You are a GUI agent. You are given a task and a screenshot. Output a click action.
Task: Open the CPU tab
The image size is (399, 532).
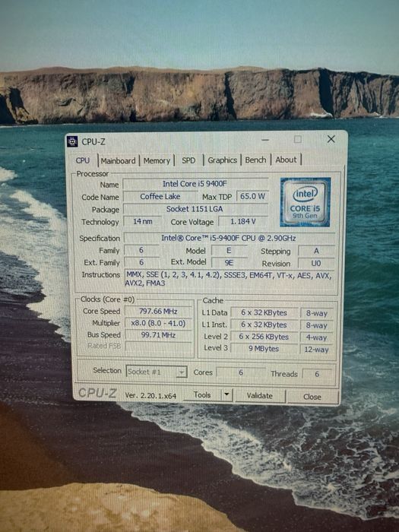pos(83,160)
